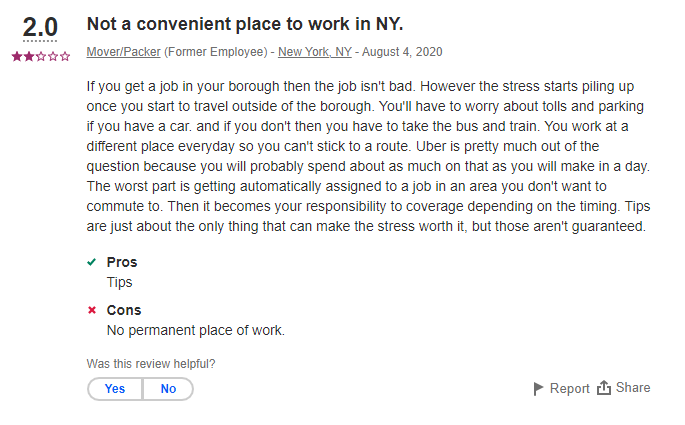Click the Report text label
The width and height of the screenshot is (685, 425).
tap(570, 388)
